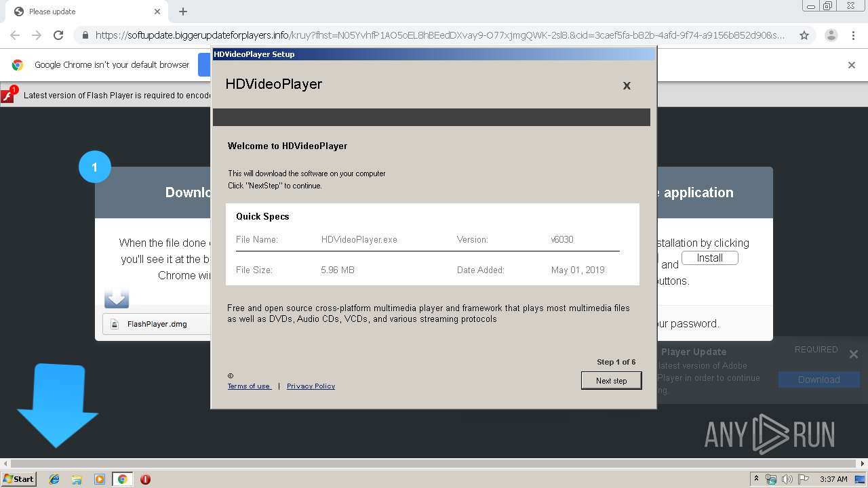Open a new tab with plus button
The height and width of the screenshot is (488, 868).
coord(183,12)
